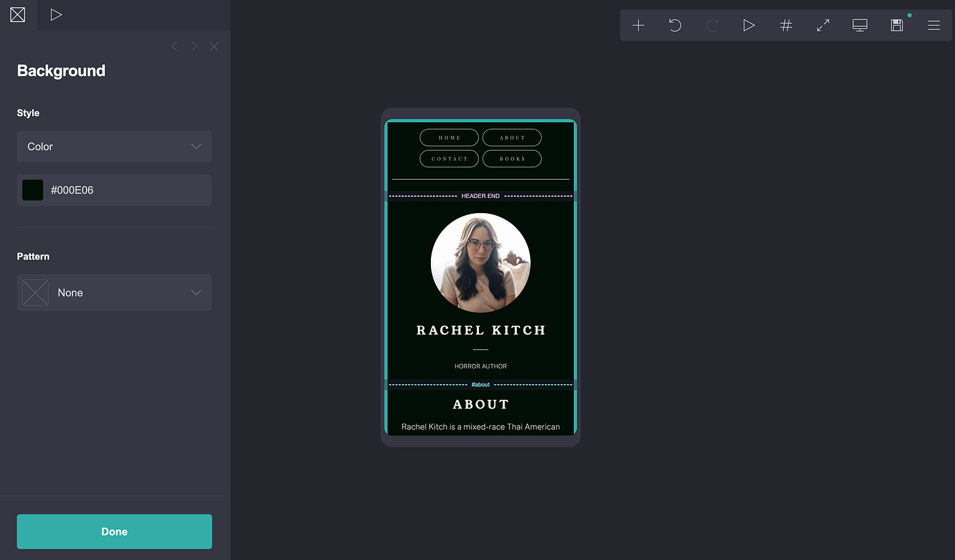Click the Done button

(x=114, y=532)
